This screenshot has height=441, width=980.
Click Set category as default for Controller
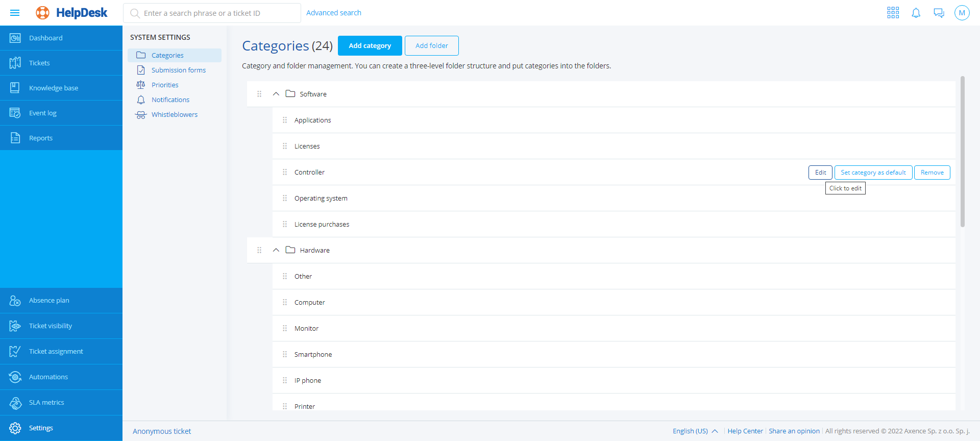pyautogui.click(x=873, y=173)
